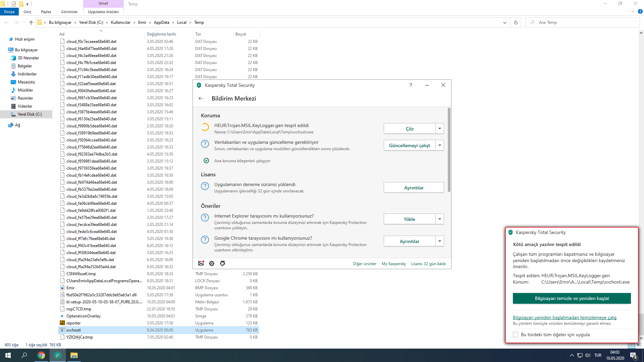Open the Paylaş ribbon tab

[46, 12]
